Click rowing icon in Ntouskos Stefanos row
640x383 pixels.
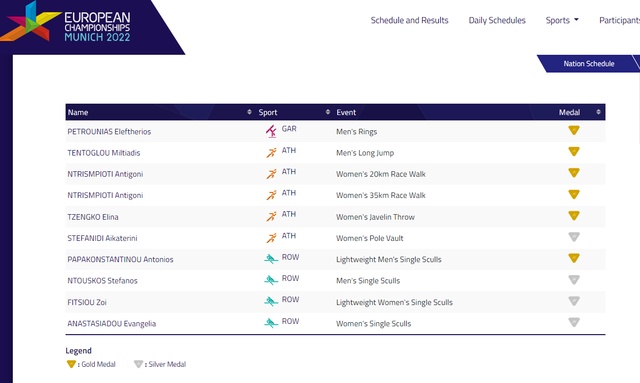[271, 280]
